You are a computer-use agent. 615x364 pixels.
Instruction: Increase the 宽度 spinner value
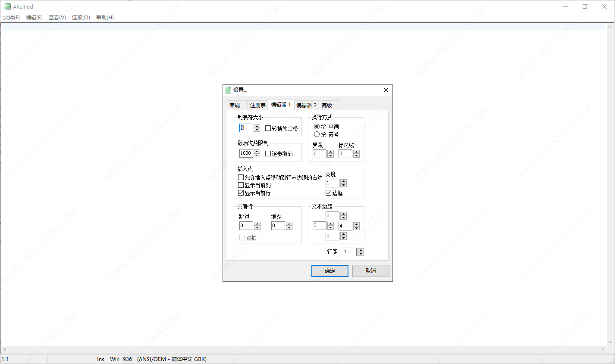343,181
